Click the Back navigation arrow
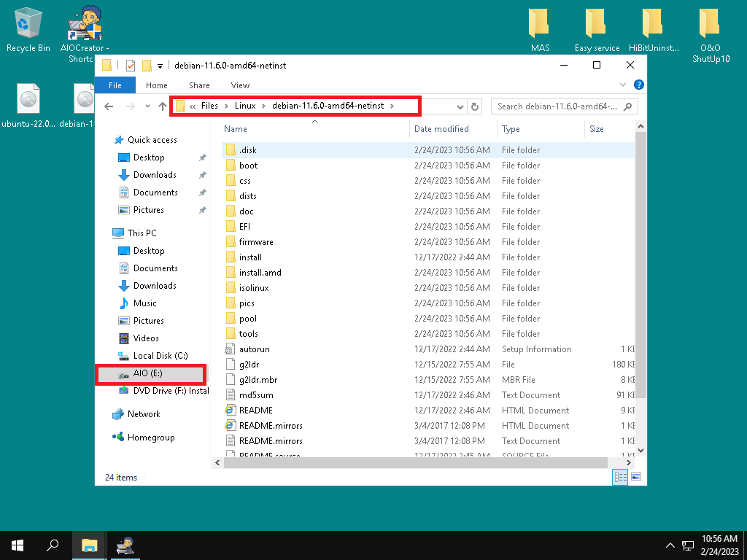747x560 pixels. pos(109,106)
